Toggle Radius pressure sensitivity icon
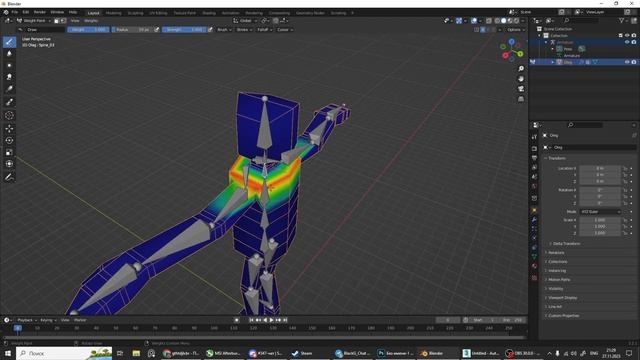Screen dimensions: 640x360 pos(156,30)
